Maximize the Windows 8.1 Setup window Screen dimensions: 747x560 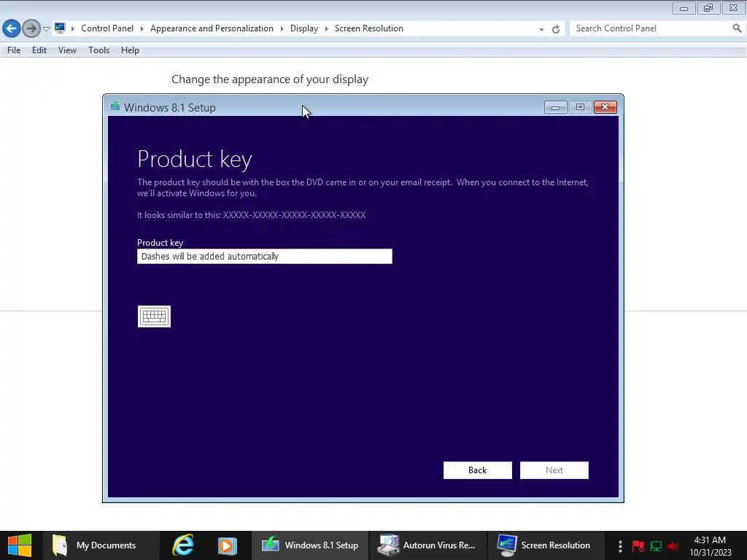click(580, 107)
